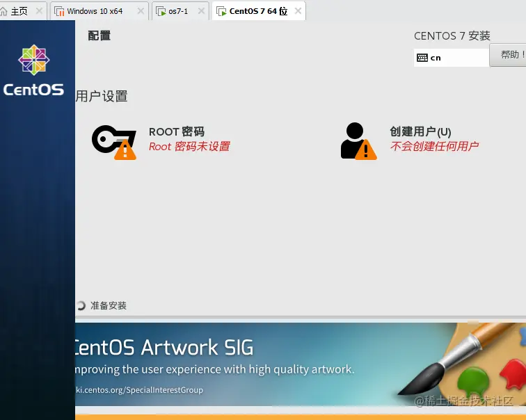Image resolution: width=526 pixels, height=420 pixels.
Task: Click the '不会创建任何用户' warning text
Action: (x=434, y=146)
